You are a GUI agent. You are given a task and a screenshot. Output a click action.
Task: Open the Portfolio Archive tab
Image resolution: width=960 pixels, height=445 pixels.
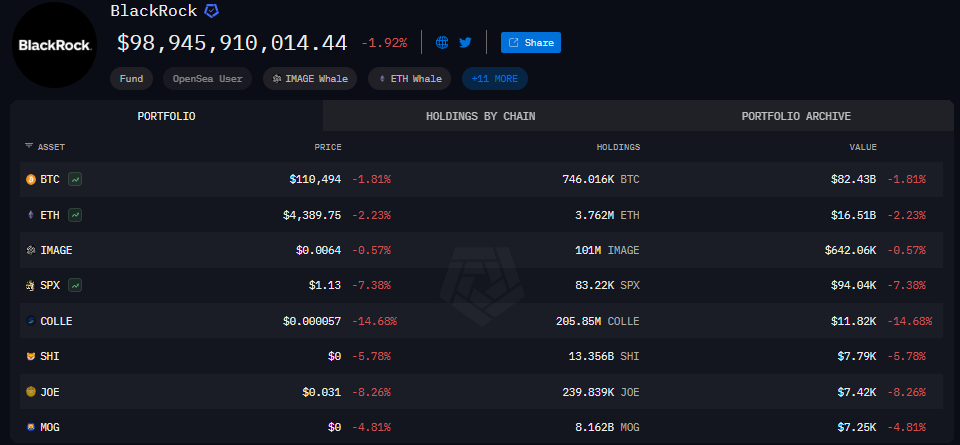796,116
